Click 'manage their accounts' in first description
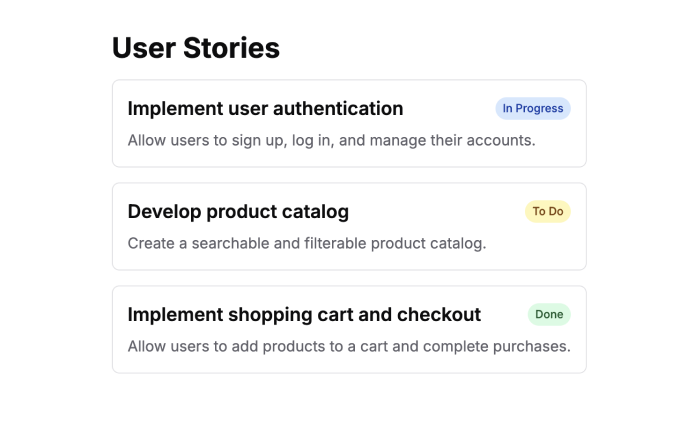 [452, 140]
